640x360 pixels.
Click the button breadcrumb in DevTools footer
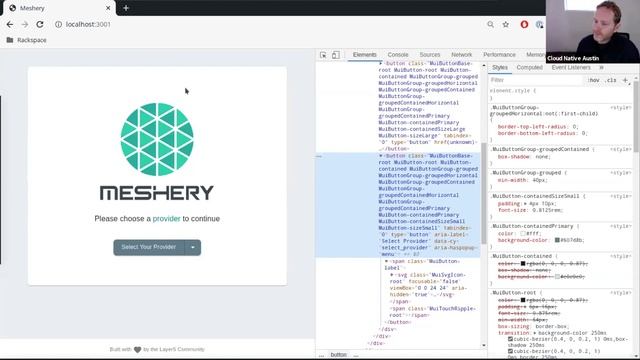click(x=338, y=355)
